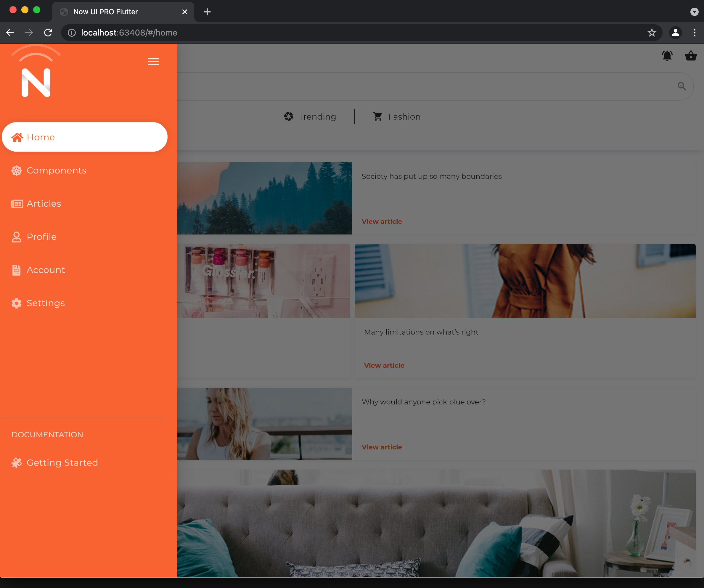Image resolution: width=704 pixels, height=588 pixels.
Task: Click the search magnifier icon
Action: [x=682, y=86]
